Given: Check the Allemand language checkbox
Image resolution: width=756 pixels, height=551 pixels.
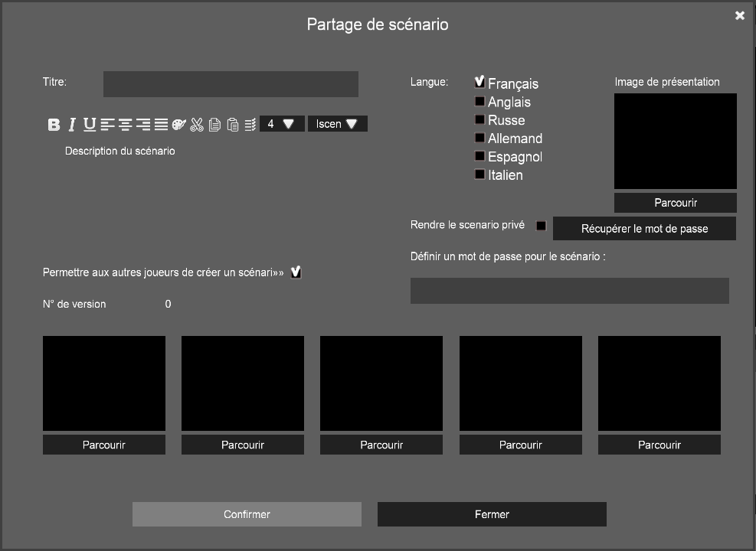Looking at the screenshot, I should tap(479, 137).
